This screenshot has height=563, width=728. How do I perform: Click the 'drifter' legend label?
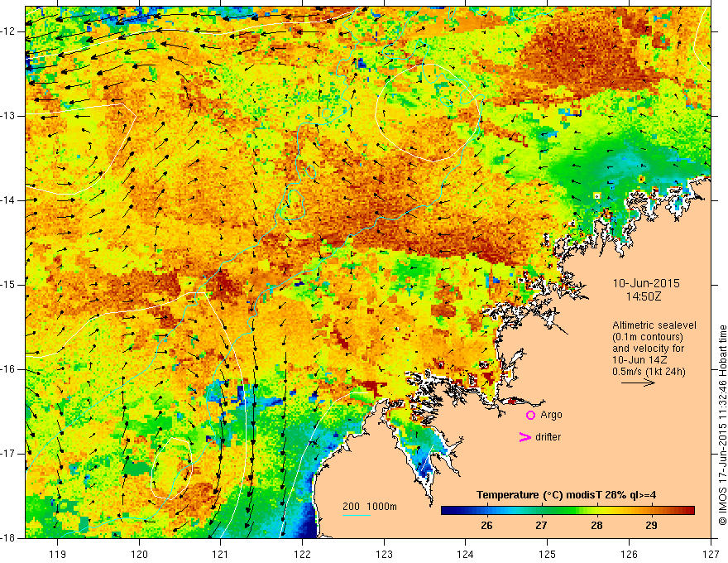(x=548, y=437)
